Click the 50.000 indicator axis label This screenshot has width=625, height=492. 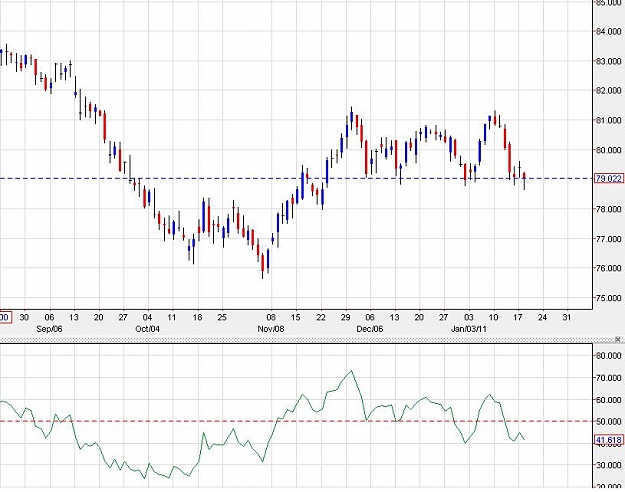[x=609, y=421]
